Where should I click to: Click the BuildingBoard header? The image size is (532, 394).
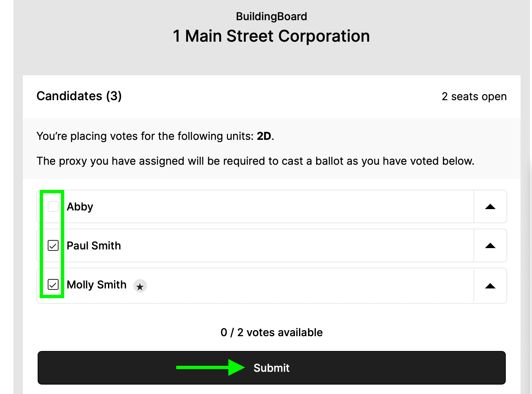pos(271,16)
